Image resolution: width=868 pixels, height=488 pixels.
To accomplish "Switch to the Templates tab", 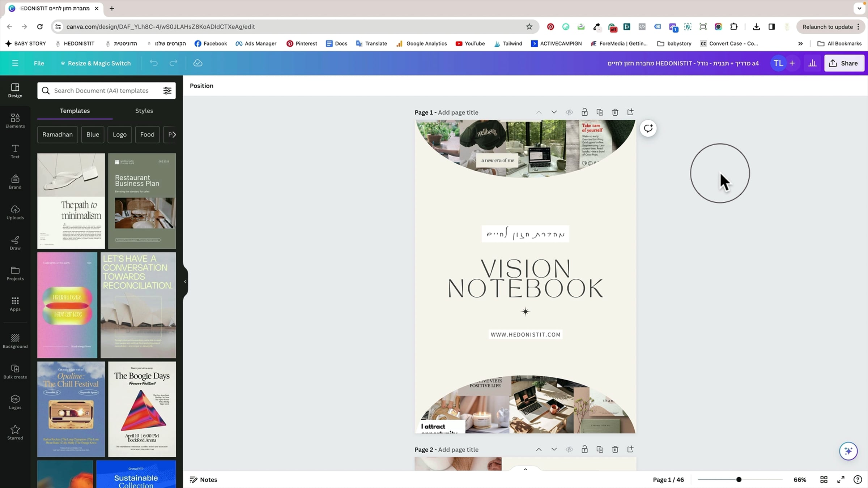I will click(x=75, y=111).
